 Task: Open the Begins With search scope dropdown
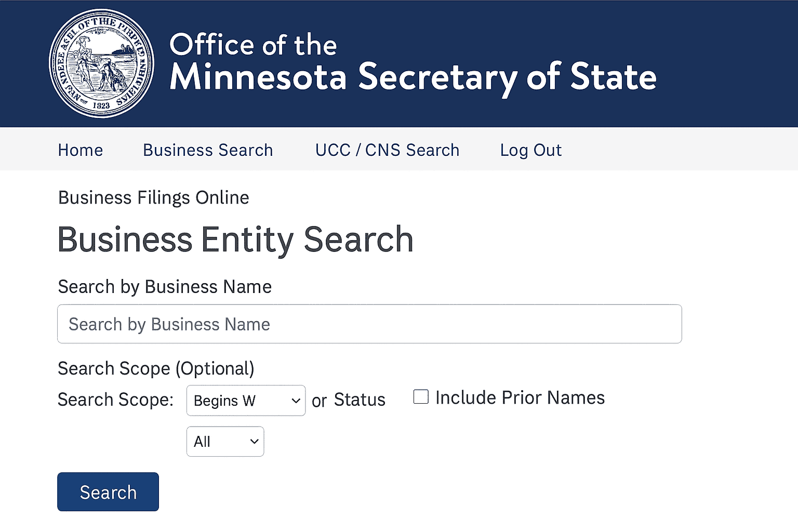tap(245, 401)
